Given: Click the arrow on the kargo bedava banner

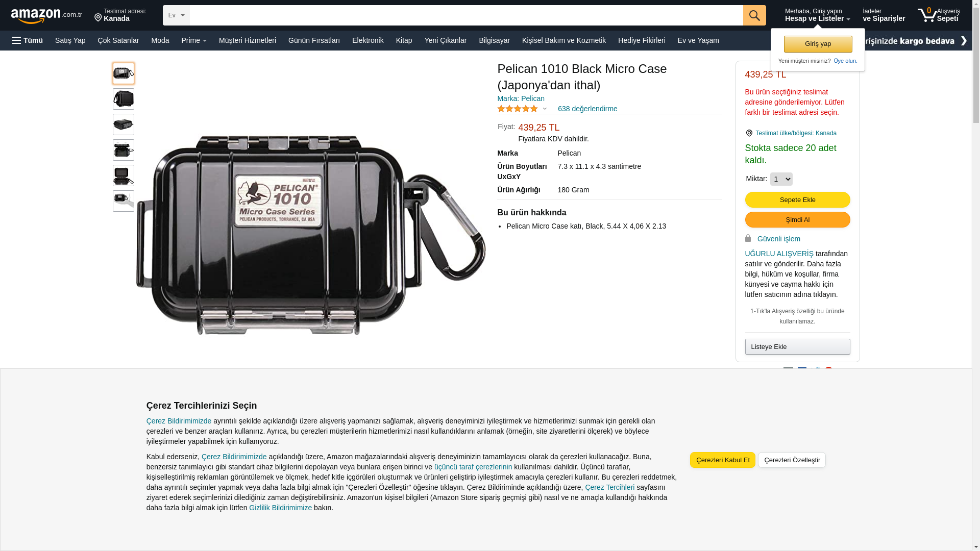Looking at the screenshot, I should tap(963, 41).
